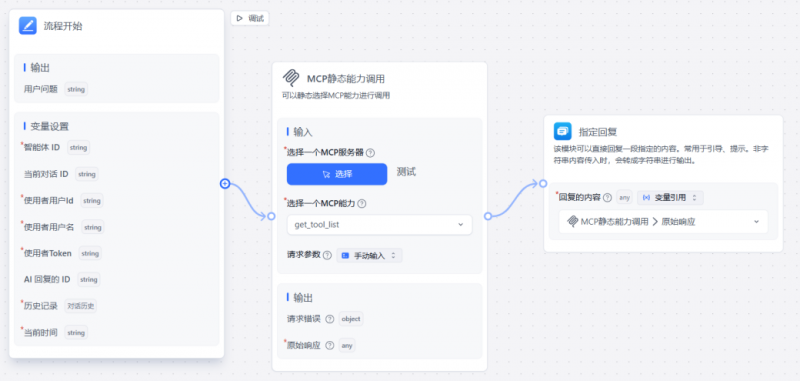Click the 流程开始 node pencil icon

point(28,26)
